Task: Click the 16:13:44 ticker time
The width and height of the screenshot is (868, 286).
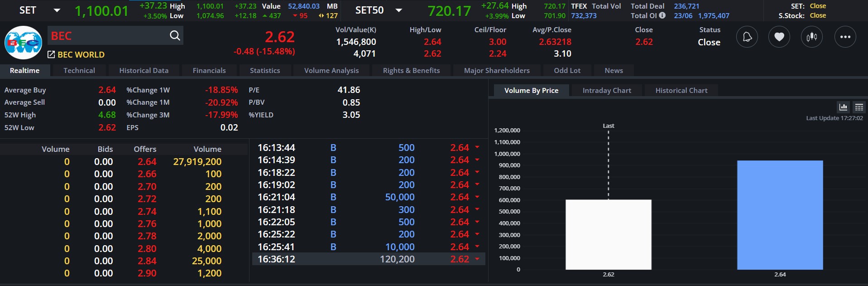Action: pos(276,148)
